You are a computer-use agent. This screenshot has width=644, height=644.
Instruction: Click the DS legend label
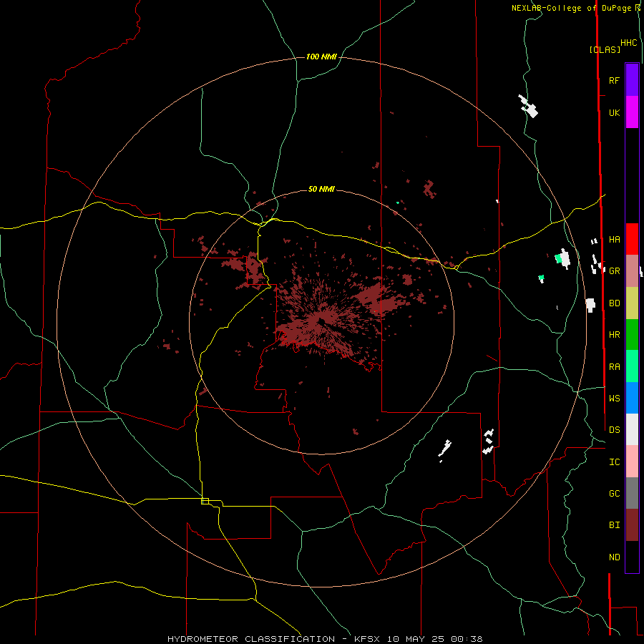pos(614,429)
